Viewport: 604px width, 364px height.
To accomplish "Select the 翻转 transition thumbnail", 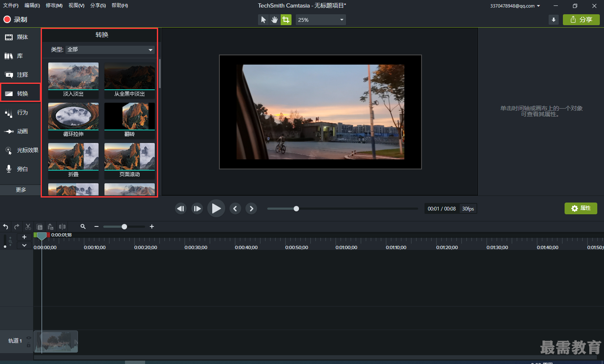I will click(x=130, y=120).
